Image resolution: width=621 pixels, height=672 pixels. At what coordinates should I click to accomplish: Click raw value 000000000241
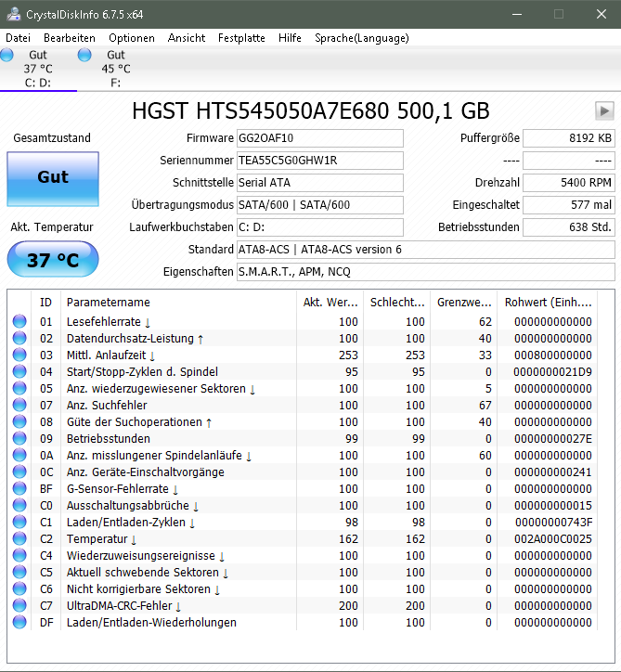[x=553, y=472]
